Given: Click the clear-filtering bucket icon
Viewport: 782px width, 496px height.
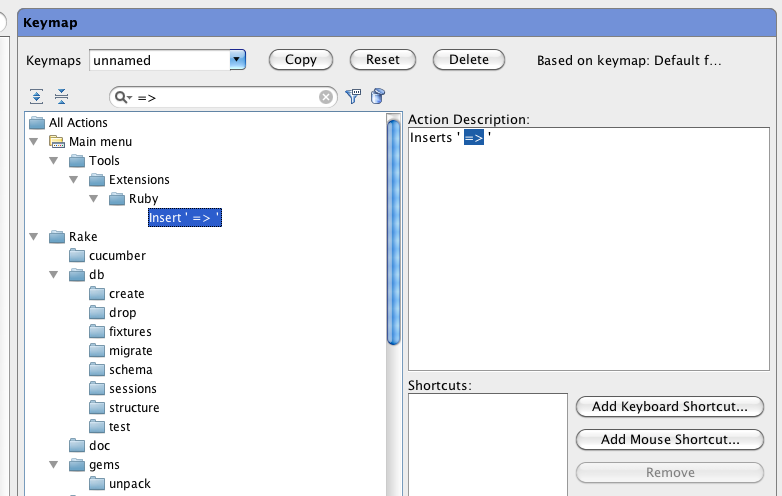Looking at the screenshot, I should pyautogui.click(x=378, y=96).
